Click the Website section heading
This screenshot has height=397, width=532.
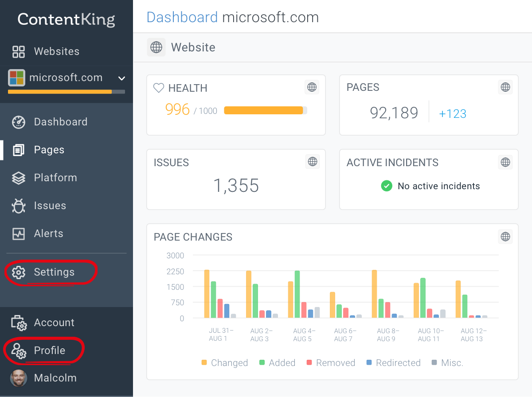(x=193, y=47)
